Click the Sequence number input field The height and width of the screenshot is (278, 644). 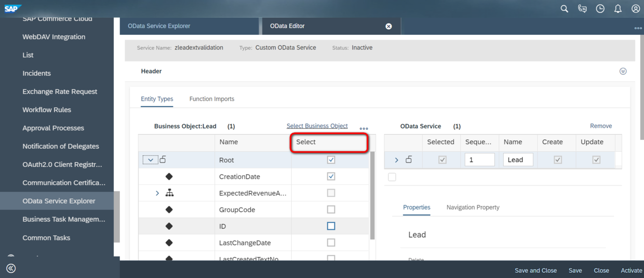click(479, 160)
